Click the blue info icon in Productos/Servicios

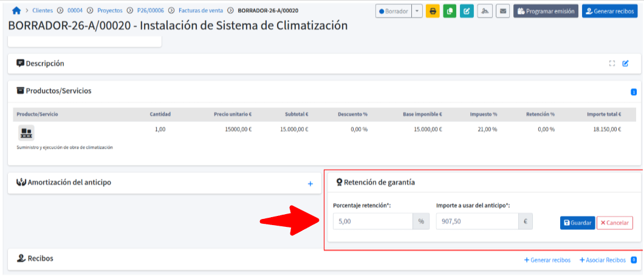(633, 92)
